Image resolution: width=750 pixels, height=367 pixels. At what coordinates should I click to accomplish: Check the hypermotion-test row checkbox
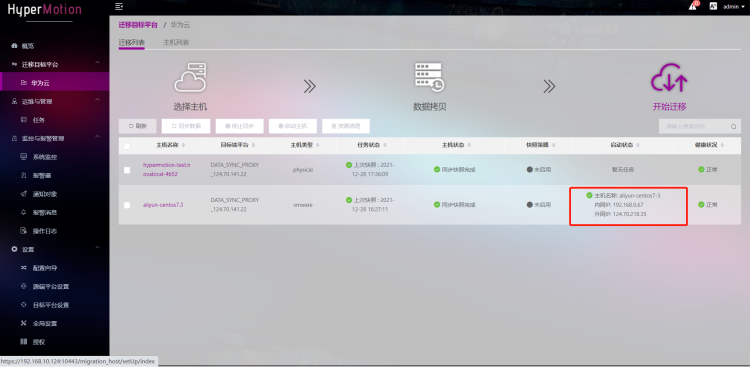pyautogui.click(x=127, y=170)
